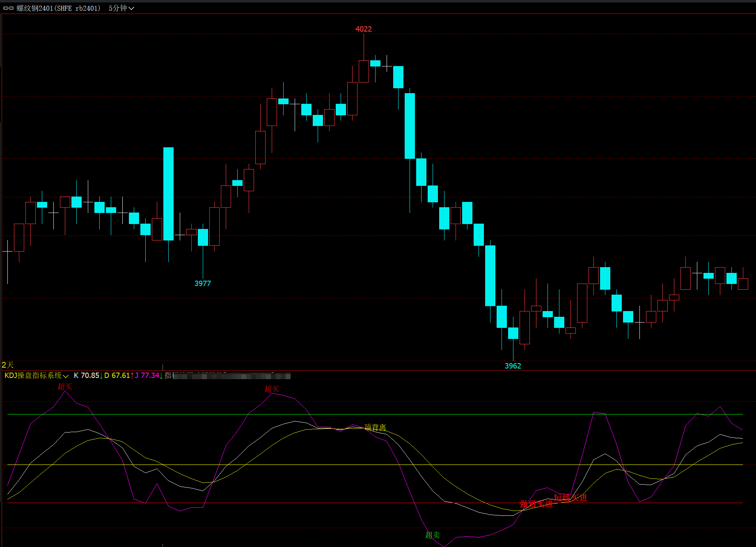Click the 2天 time range label
Viewport: 756px width, 547px height.
tap(8, 365)
